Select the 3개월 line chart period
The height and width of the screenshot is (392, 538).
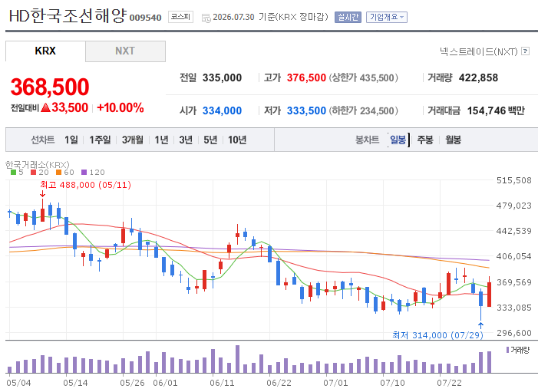coord(133,140)
